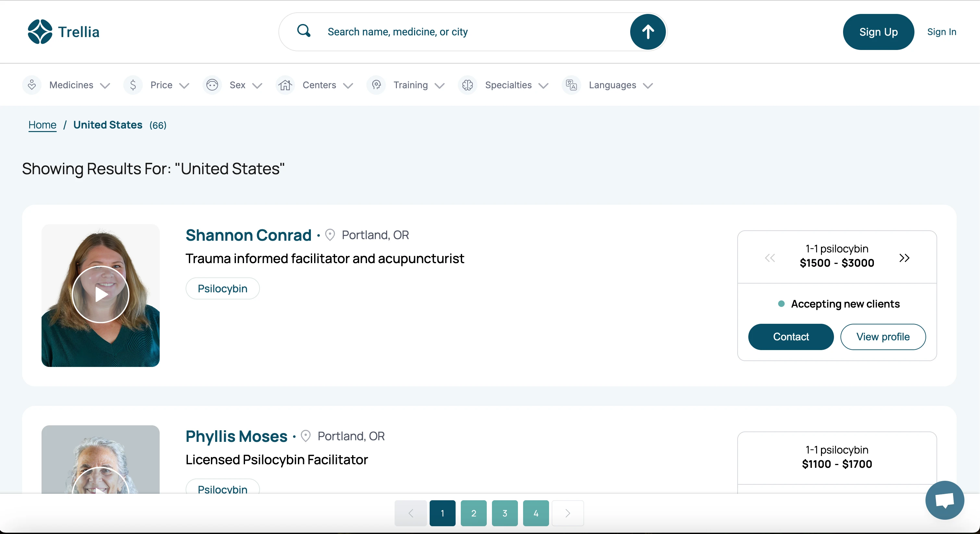Screen dimensions: 980x534
Task: Click "Portland, OR" beside Shannon Conrad
Action: [375, 235]
